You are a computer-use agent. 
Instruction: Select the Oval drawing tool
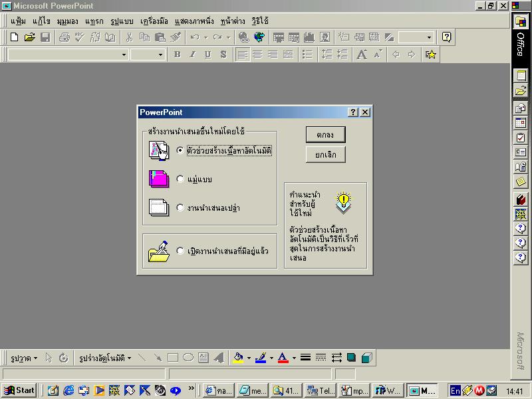tap(188, 358)
